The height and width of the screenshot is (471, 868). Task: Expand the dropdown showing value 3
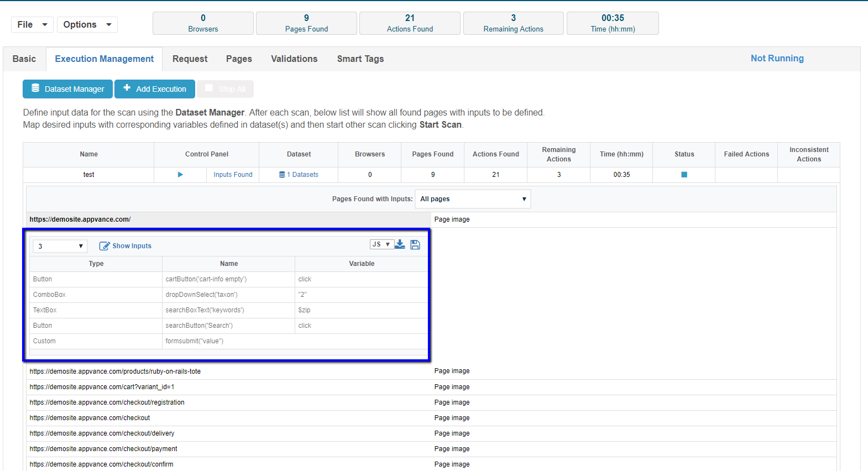point(60,246)
